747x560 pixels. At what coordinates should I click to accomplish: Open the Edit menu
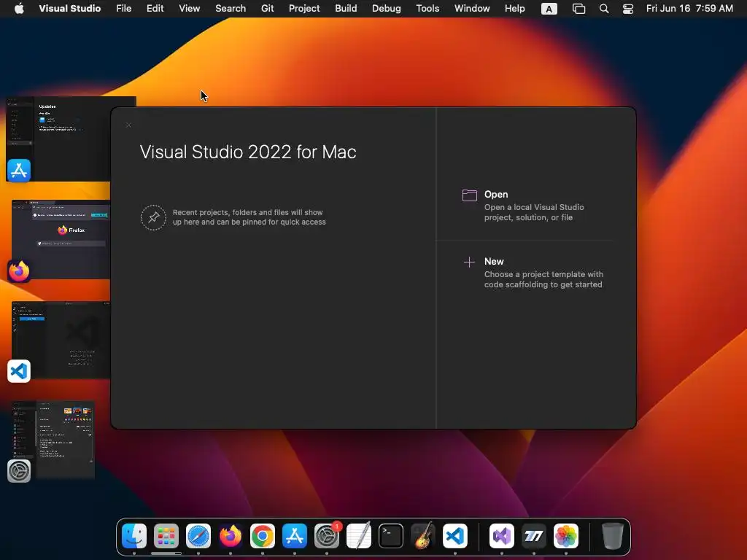point(155,8)
